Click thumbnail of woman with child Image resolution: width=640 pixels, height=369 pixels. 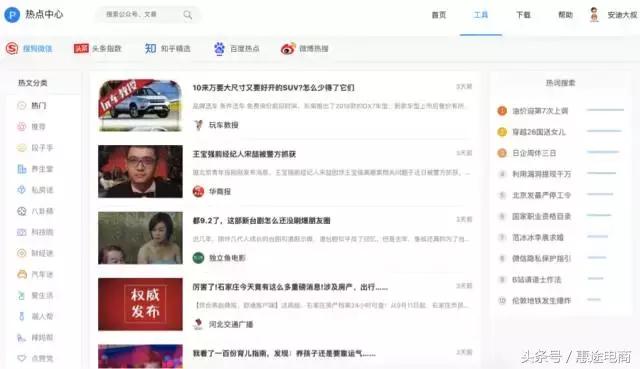pos(140,238)
